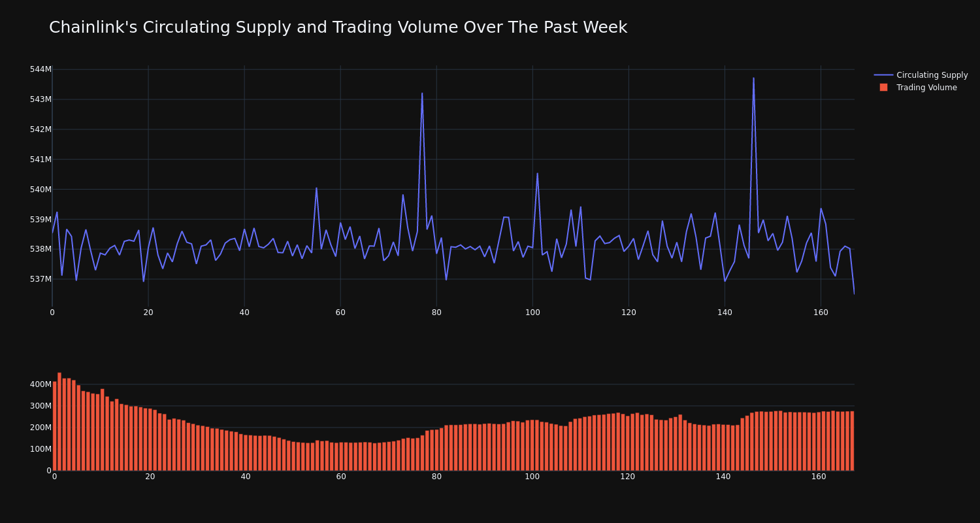Click the 542M y-axis label
Image resolution: width=980 pixels, height=523 pixels.
[x=41, y=129]
